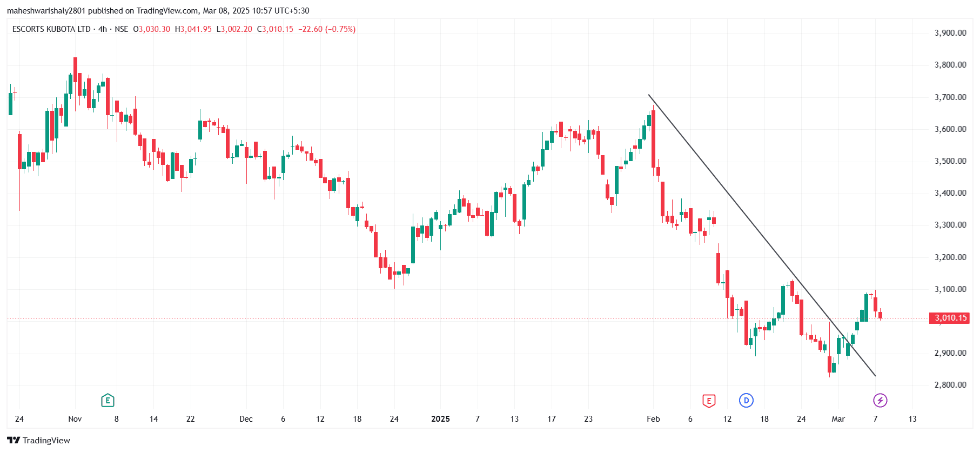
Task: Click the 3,100.00 price axis label
Action: pyautogui.click(x=950, y=289)
